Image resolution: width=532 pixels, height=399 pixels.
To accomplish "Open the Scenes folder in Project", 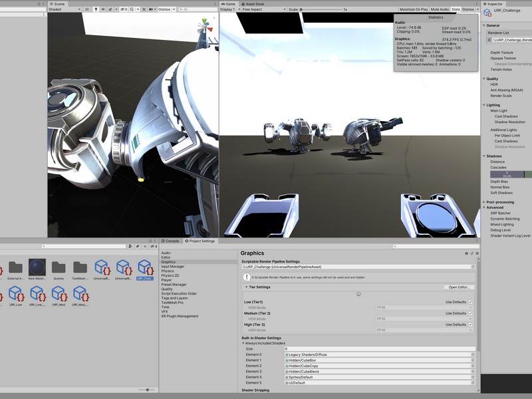I will tap(59, 269).
